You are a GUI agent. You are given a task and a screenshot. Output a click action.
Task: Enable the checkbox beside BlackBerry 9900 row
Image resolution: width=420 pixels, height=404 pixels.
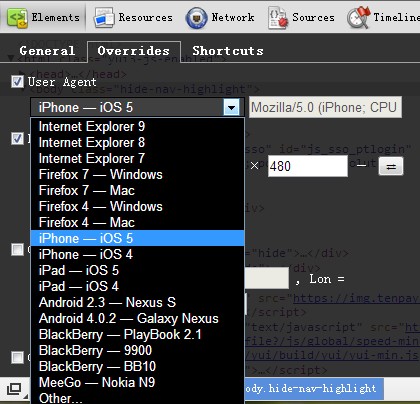tap(17, 358)
